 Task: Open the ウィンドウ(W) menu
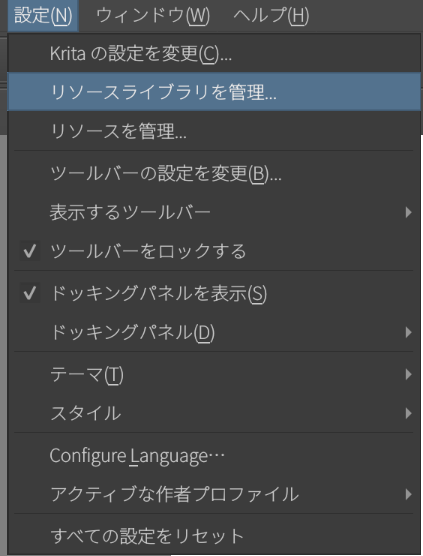point(153,16)
